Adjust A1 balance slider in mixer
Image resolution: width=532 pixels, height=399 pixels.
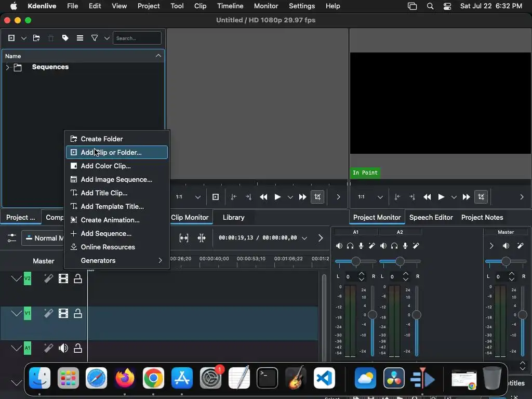click(x=355, y=261)
